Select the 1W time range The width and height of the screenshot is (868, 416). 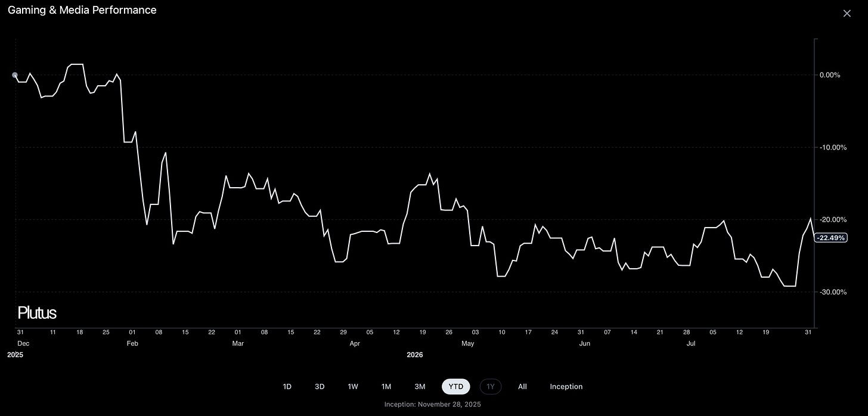[353, 387]
